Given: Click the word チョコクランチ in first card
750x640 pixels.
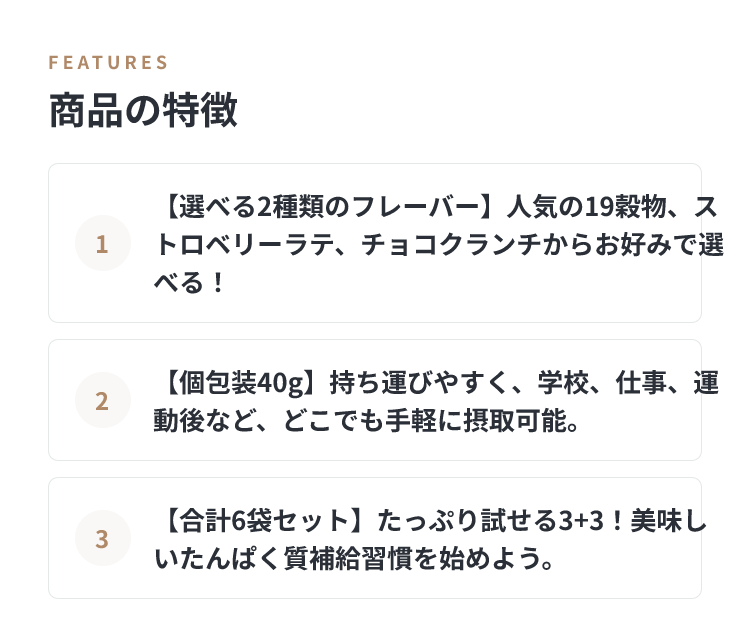Looking at the screenshot, I should [451, 245].
